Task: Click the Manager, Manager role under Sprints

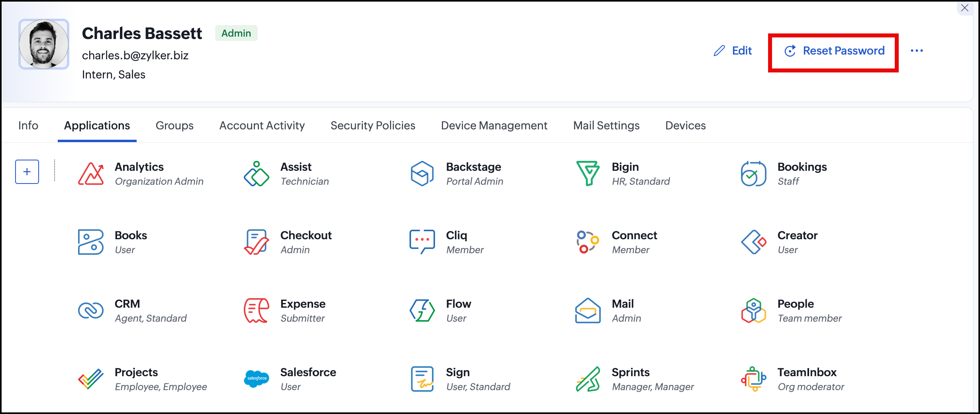Action: (653, 387)
